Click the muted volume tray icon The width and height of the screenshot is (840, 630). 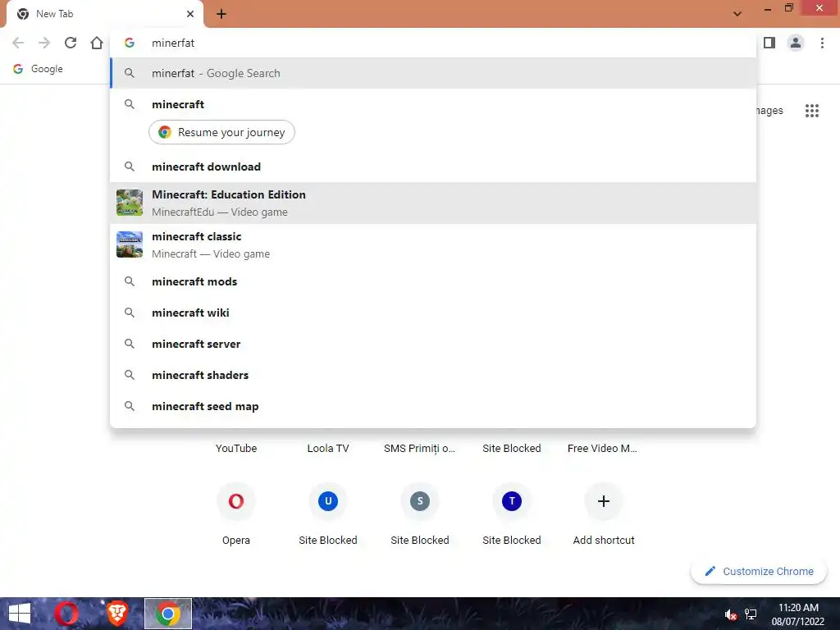[x=730, y=614]
